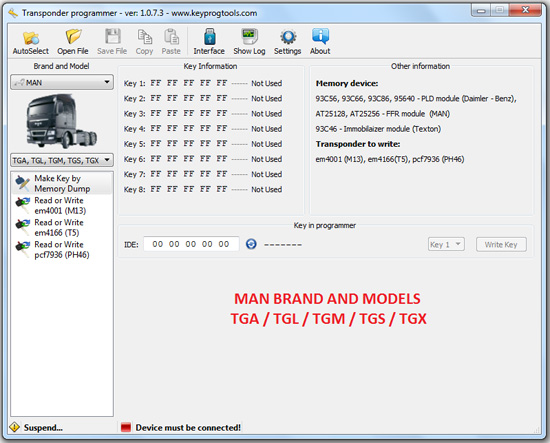Select Read or Write em4001 (M13)
Viewport: 550px width, 443px height.
[62, 206]
